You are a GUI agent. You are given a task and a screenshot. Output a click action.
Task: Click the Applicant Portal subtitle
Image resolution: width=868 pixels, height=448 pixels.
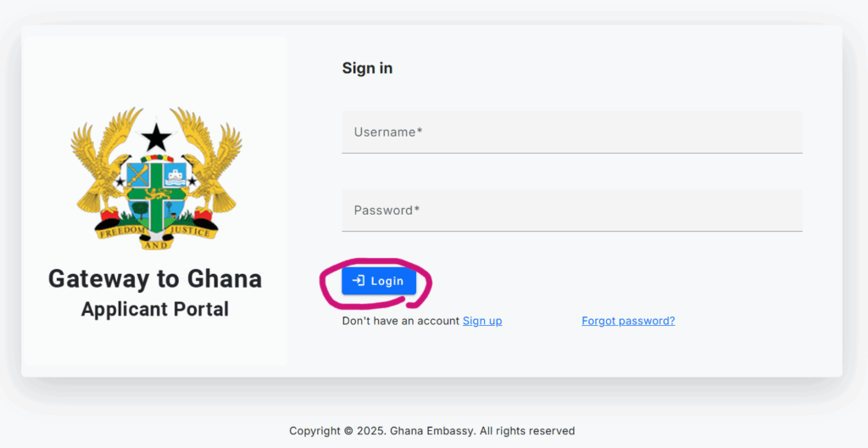pos(155,309)
